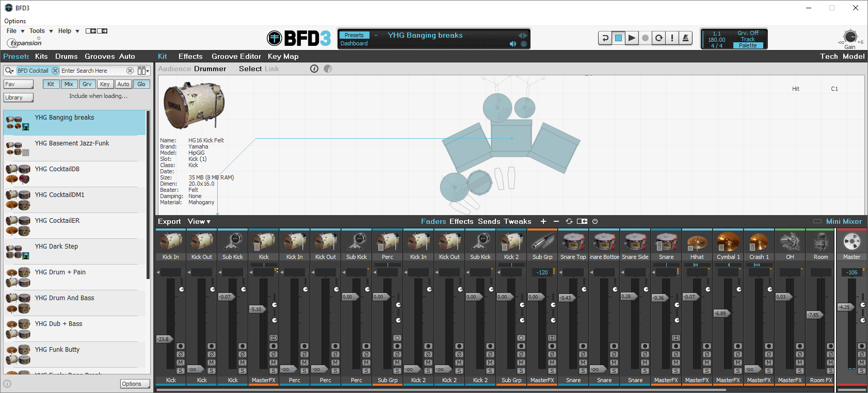Click the mixer Export button
This screenshot has height=393, width=868.
[169, 221]
